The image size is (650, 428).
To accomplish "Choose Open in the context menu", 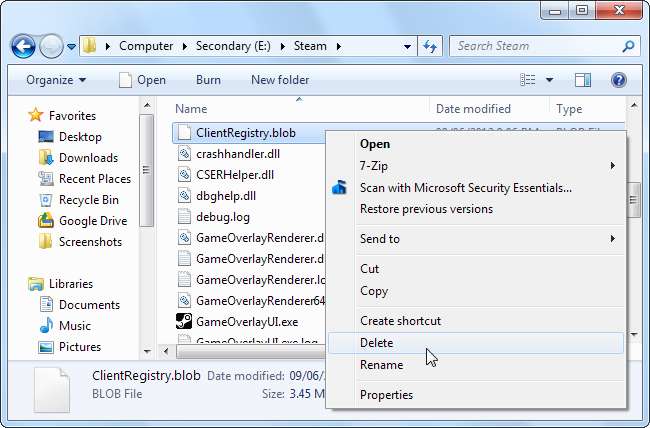I will click(x=476, y=144).
